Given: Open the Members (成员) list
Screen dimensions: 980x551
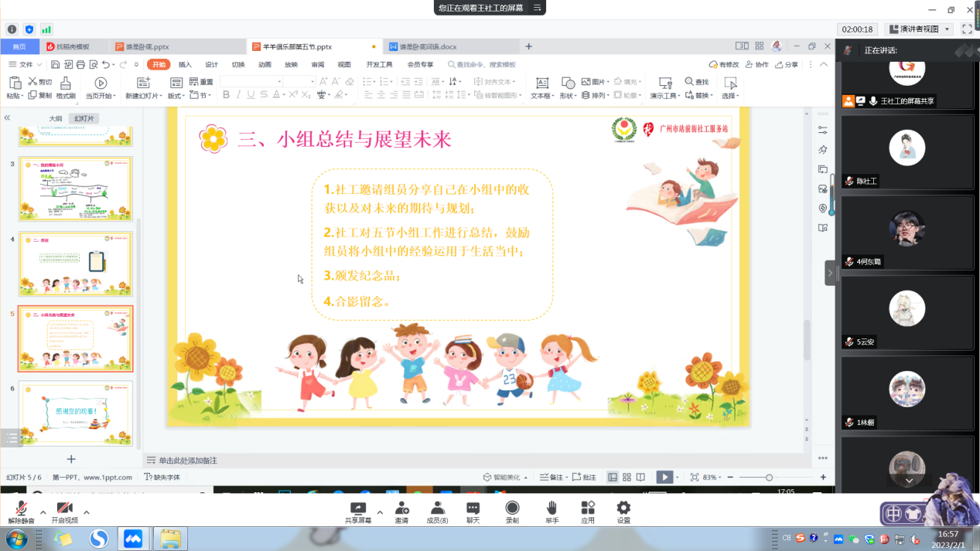Looking at the screenshot, I should [x=437, y=512].
